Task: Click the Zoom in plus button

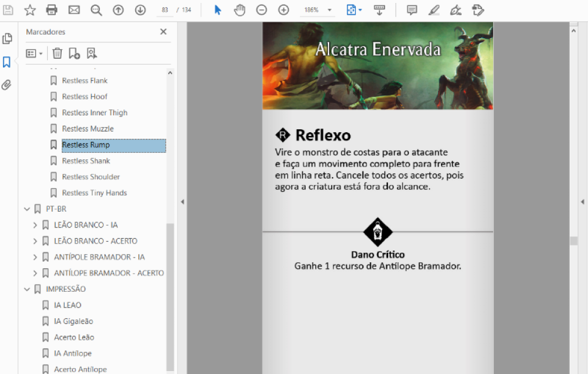Action: tap(283, 10)
